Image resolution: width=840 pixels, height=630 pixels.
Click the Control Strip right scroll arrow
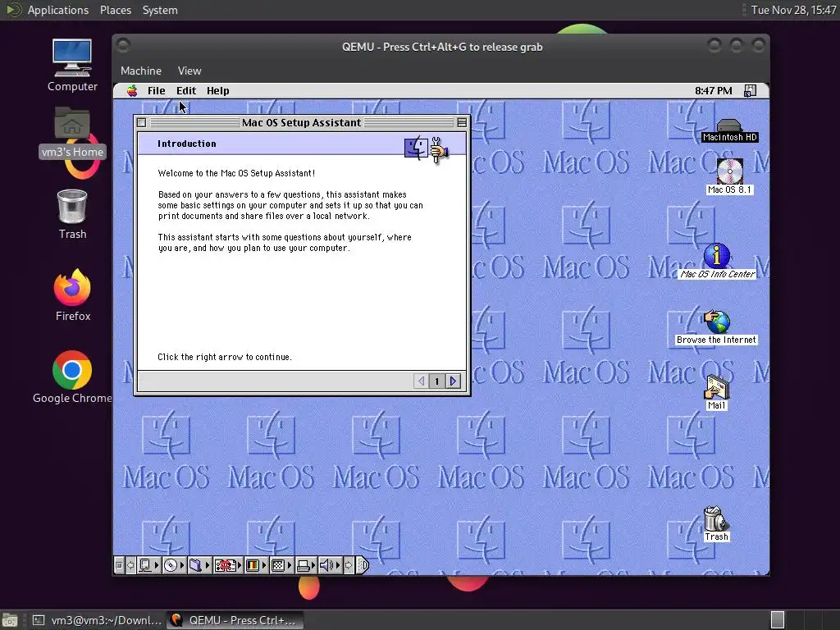349,565
